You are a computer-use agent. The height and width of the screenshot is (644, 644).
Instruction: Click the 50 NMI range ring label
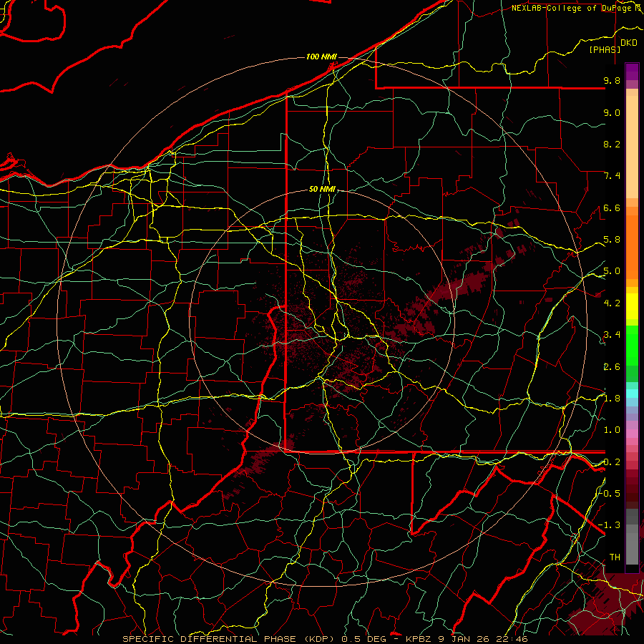pos(322,189)
